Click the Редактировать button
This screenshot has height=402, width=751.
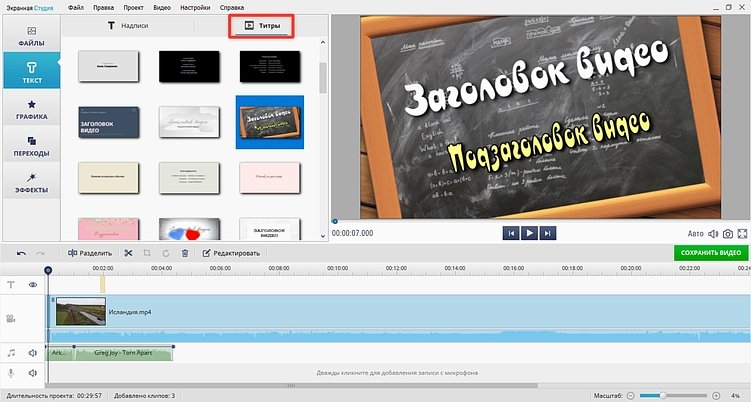tap(231, 253)
